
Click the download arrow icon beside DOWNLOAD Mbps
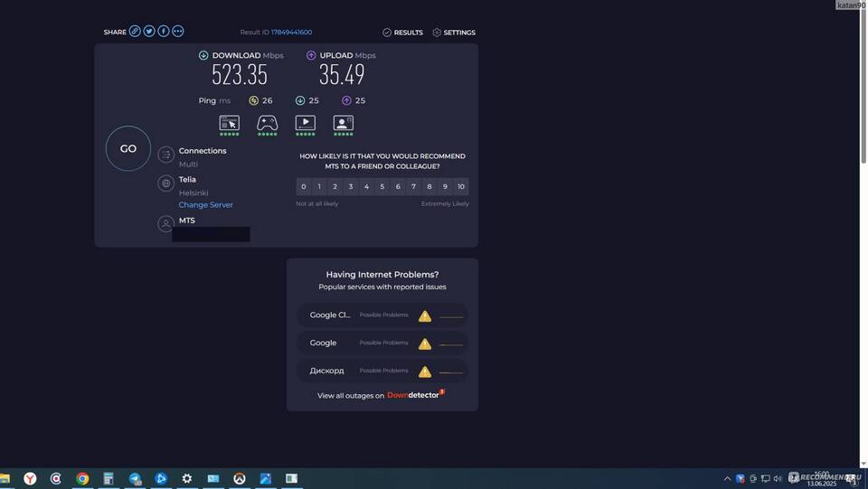203,55
